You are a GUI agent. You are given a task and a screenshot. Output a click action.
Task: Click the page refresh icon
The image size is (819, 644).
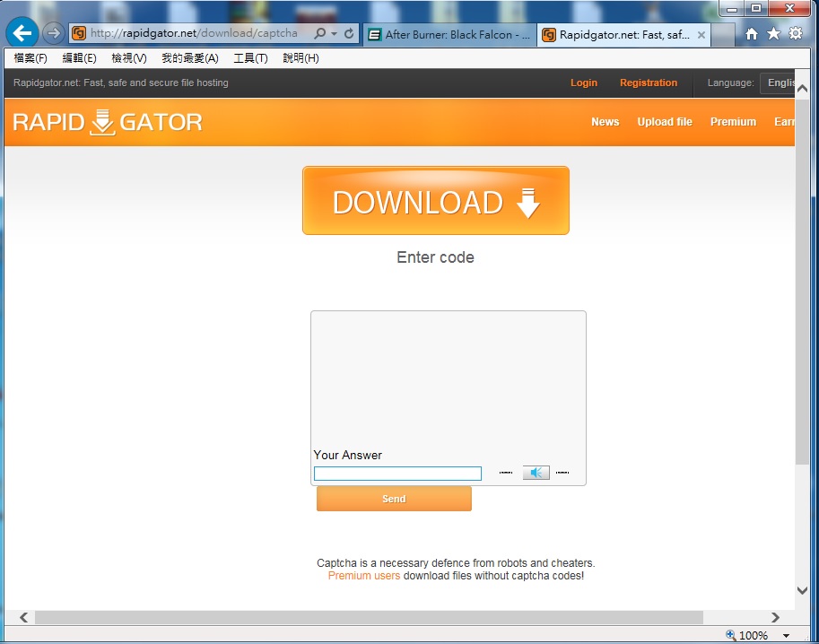coord(349,34)
